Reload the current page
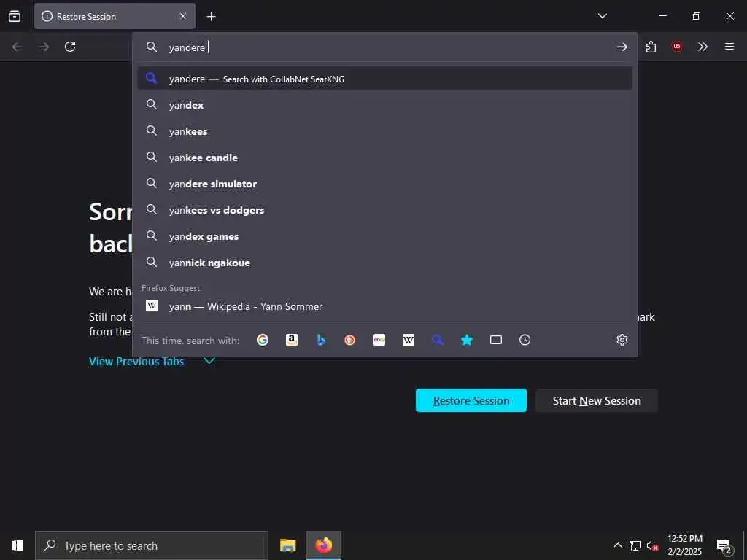 pos(70,47)
